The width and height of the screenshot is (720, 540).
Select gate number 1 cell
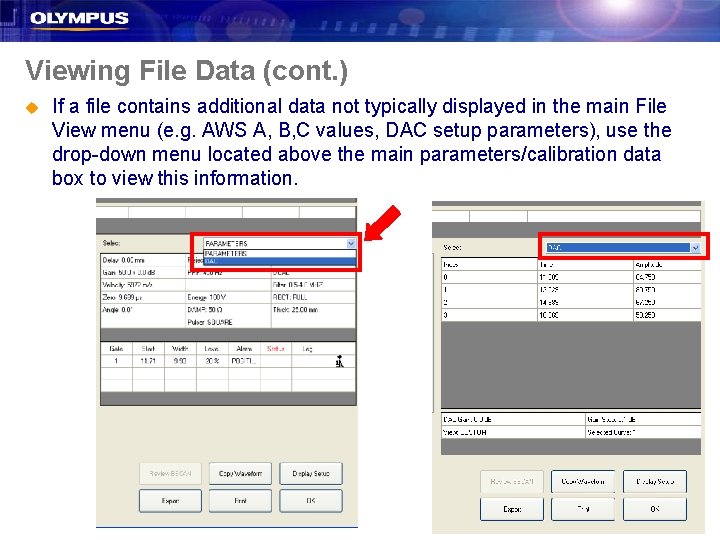[117, 361]
